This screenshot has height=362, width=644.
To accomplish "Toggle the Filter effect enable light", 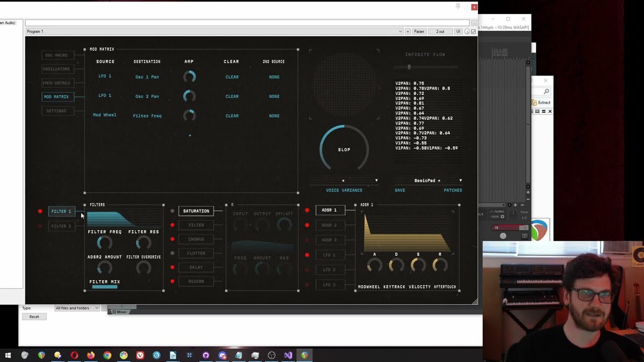I will (173, 225).
